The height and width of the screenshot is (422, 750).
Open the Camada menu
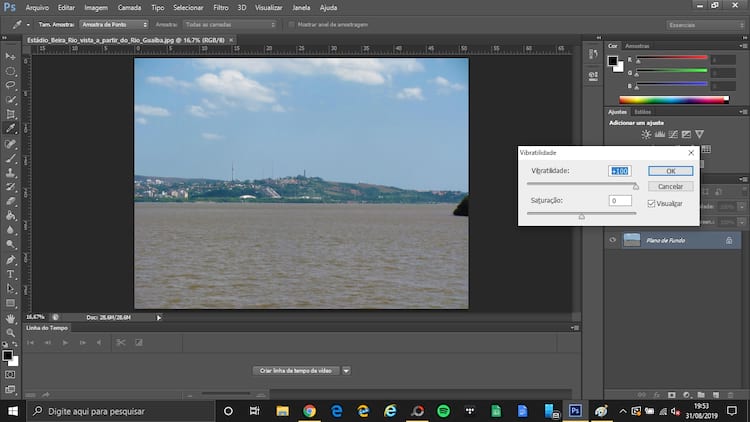point(129,8)
